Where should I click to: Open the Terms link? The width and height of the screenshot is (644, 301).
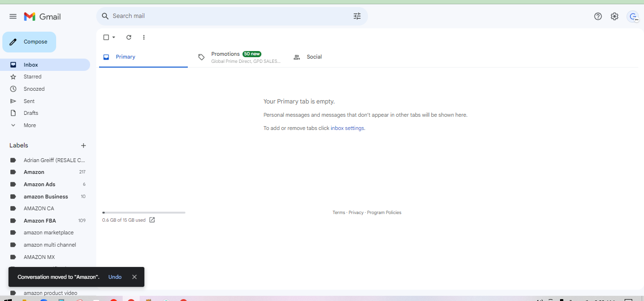[339, 213]
